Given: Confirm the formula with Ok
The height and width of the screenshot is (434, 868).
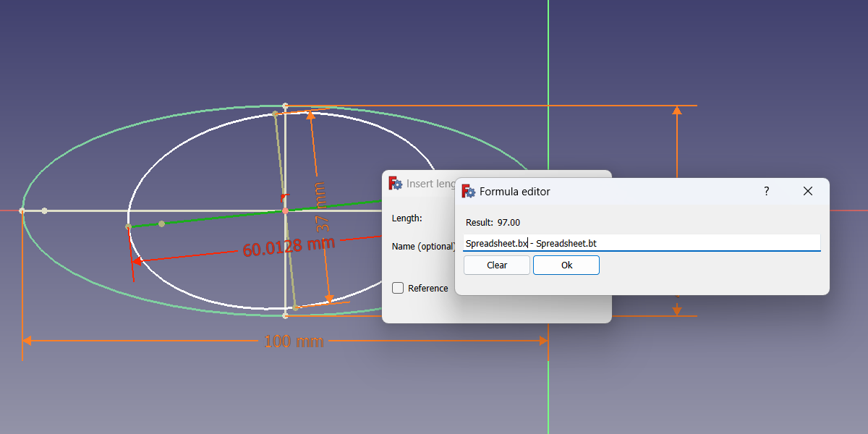Looking at the screenshot, I should pyautogui.click(x=566, y=265).
